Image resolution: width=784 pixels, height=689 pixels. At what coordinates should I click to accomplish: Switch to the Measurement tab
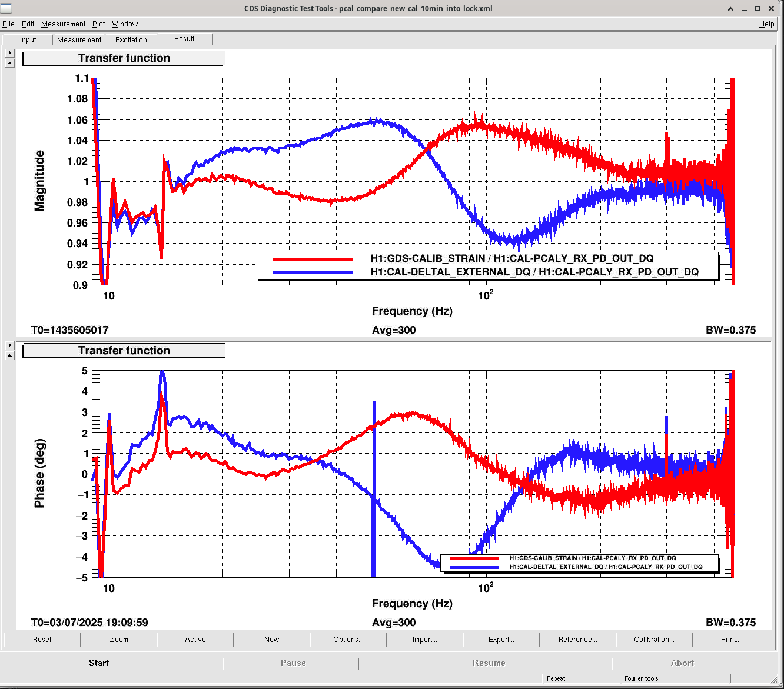[x=79, y=39]
